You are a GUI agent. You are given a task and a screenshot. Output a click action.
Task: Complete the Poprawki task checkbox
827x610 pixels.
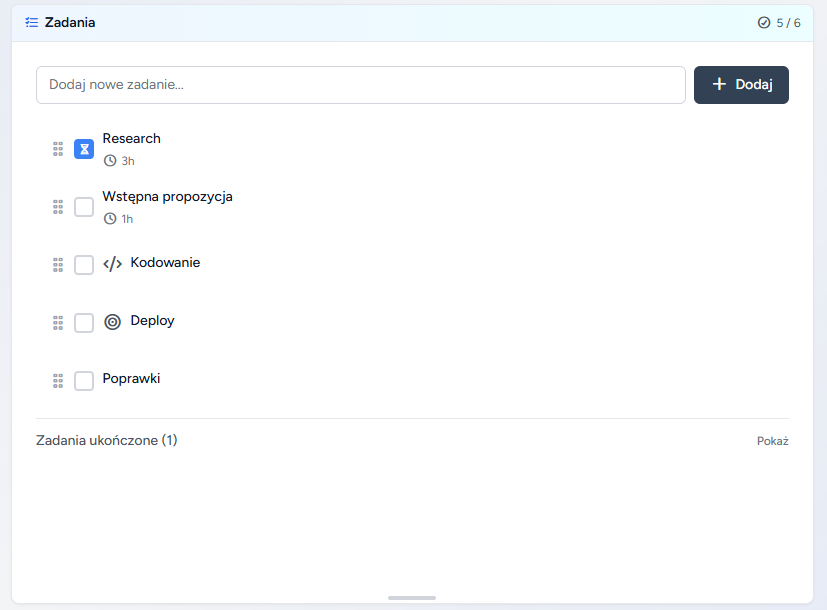point(84,381)
